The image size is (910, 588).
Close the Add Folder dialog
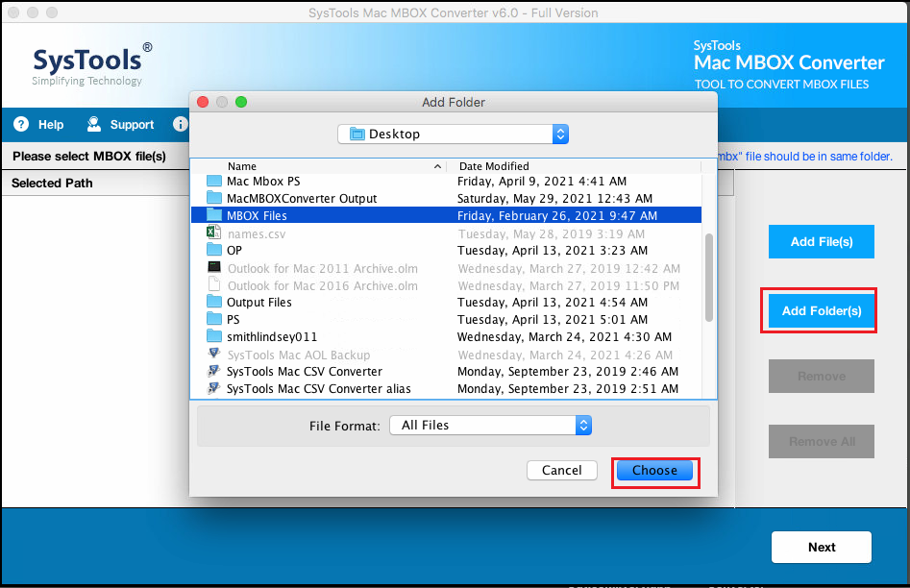[x=203, y=102]
